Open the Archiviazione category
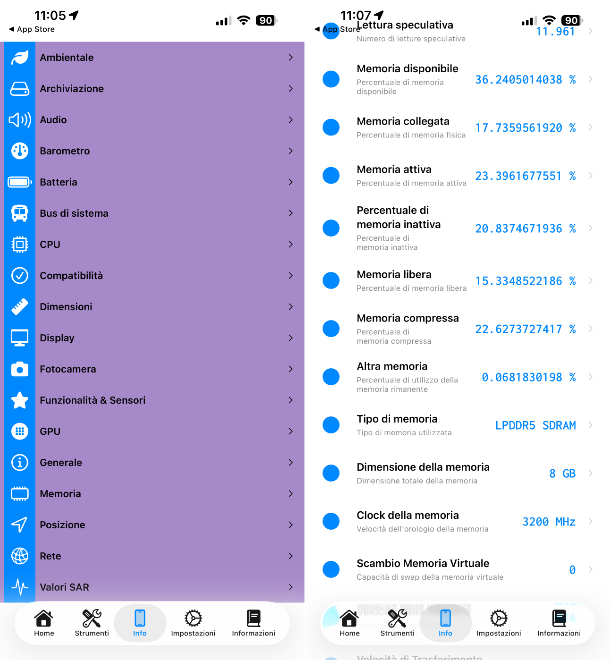Image resolution: width=610 pixels, height=660 pixels. tap(154, 89)
